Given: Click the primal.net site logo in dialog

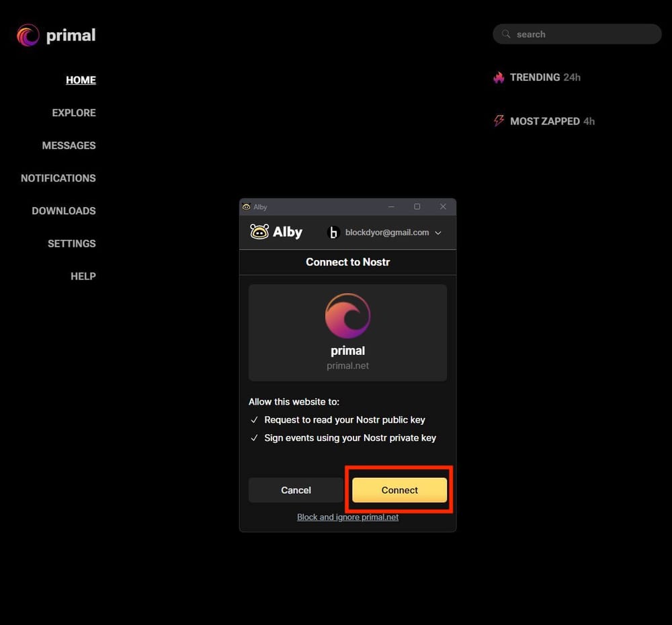Looking at the screenshot, I should click(347, 315).
